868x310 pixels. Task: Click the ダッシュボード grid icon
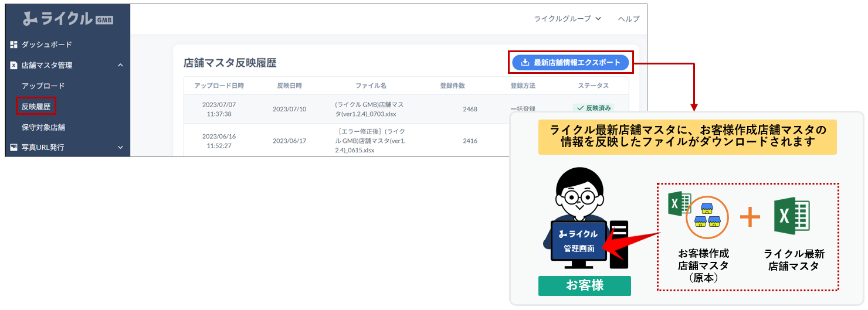click(14, 45)
